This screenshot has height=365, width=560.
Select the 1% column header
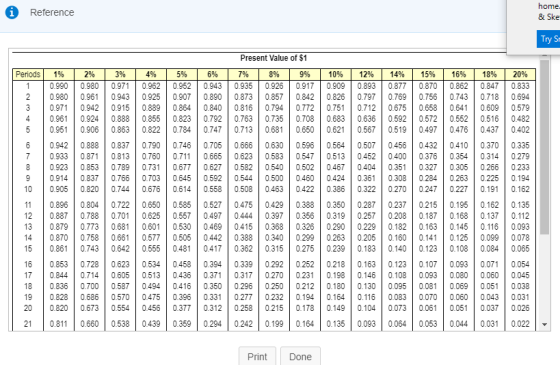click(59, 74)
